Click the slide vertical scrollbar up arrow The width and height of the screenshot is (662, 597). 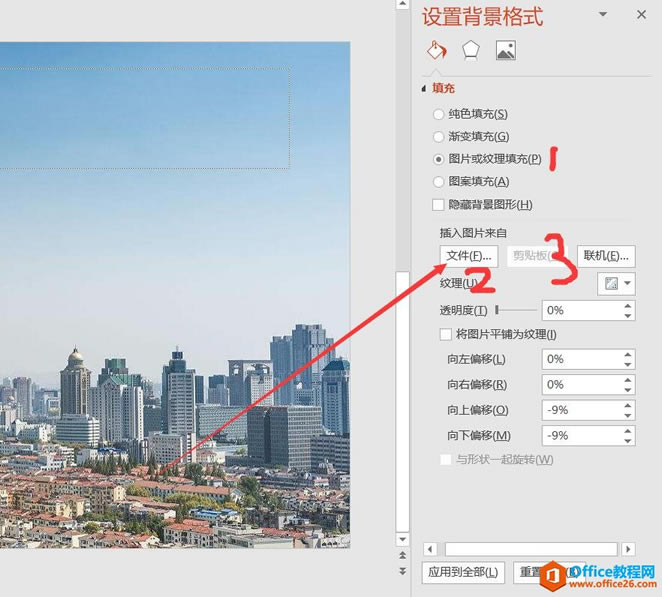403,4
